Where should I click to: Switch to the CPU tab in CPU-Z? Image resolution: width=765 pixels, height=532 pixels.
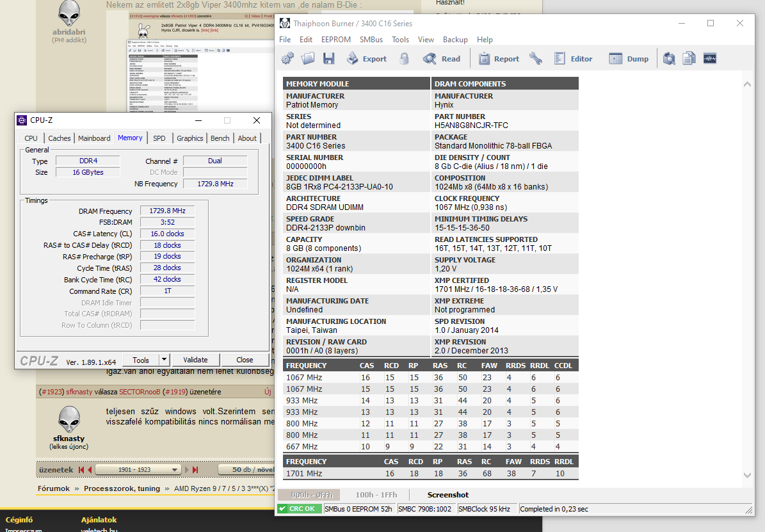31,138
